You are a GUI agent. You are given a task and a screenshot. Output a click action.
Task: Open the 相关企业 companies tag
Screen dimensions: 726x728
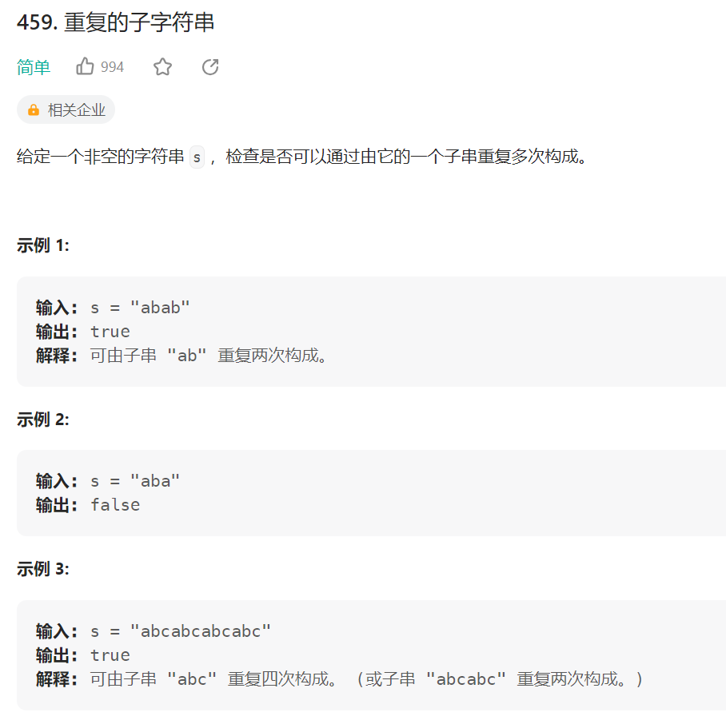tap(76, 110)
